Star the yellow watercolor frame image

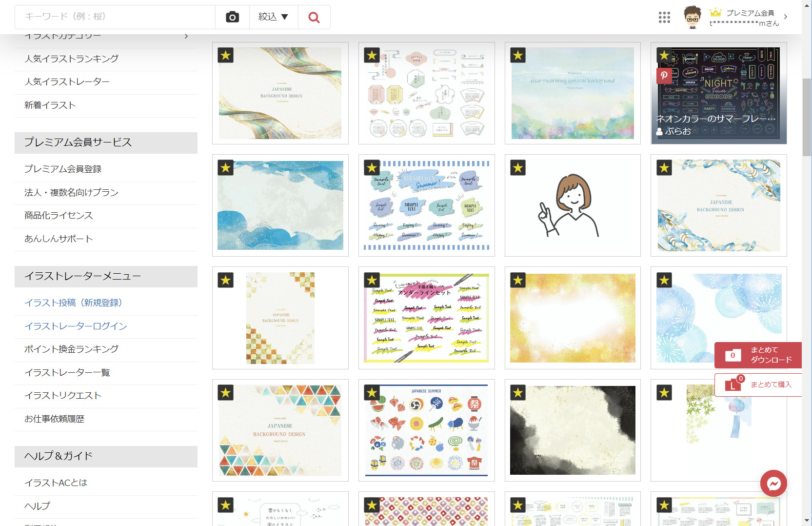click(518, 280)
